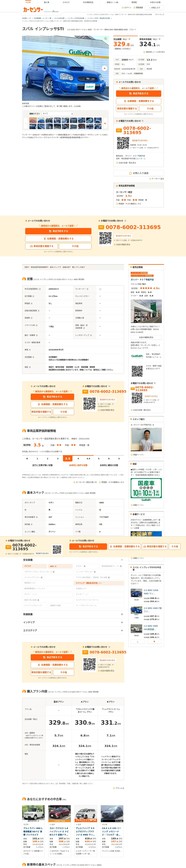Jump to 基本スペック via anchor nav

click(55, 267)
